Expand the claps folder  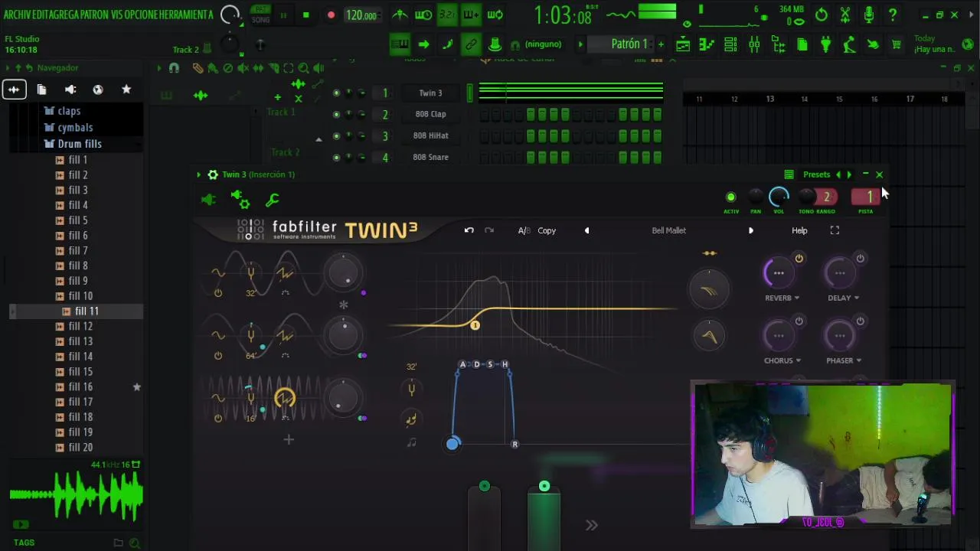(62, 111)
